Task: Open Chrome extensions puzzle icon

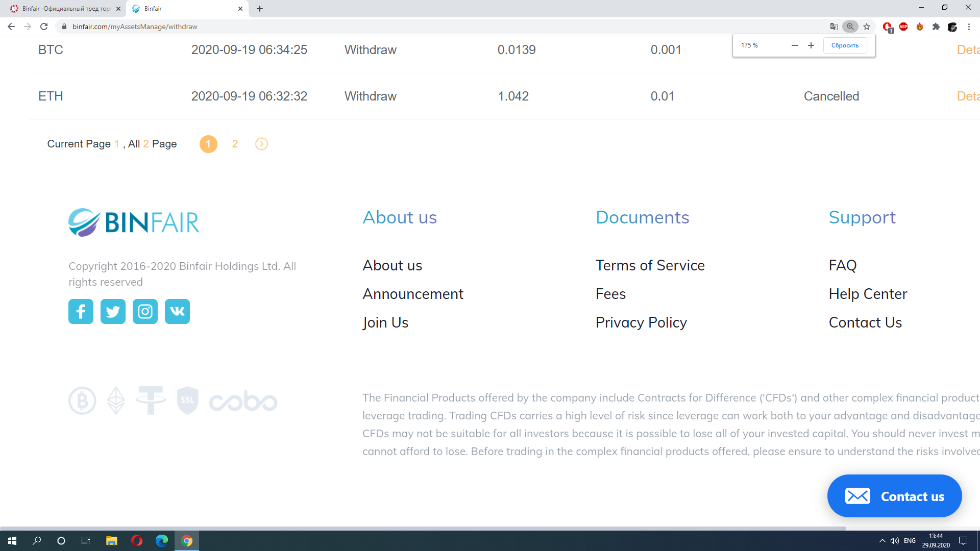Action: [936, 27]
